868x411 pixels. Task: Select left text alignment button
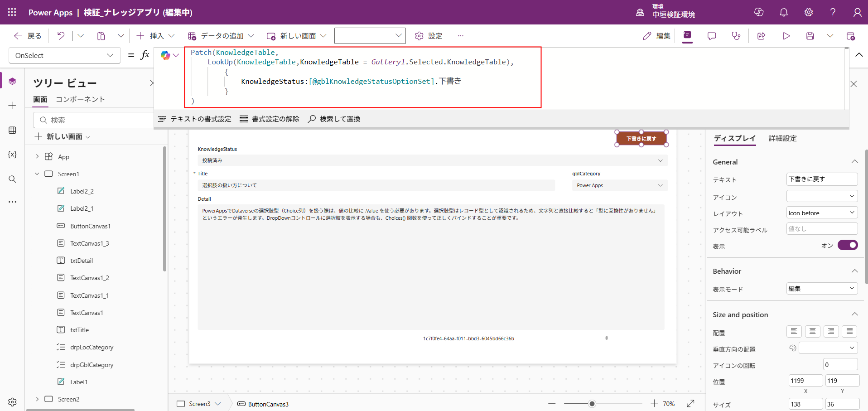[794, 331]
